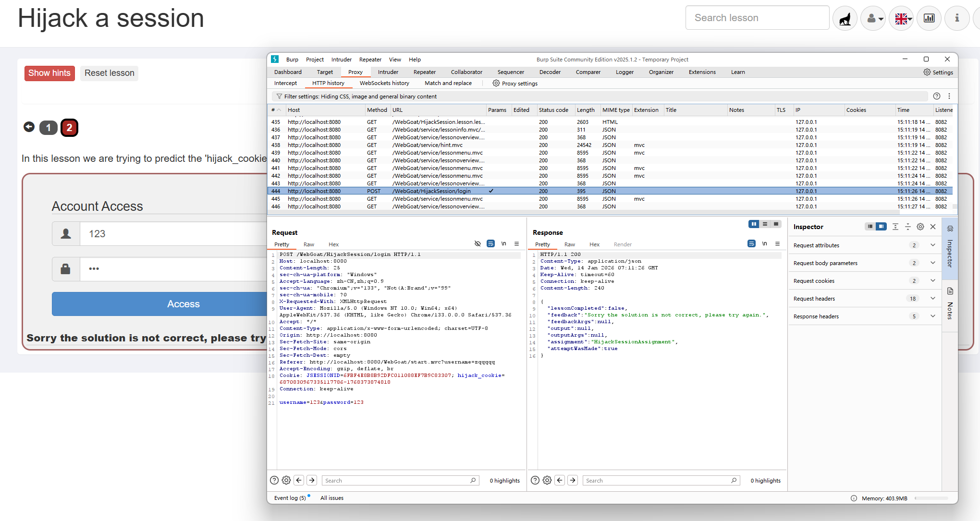Open Proxy settings gear

(x=496, y=83)
